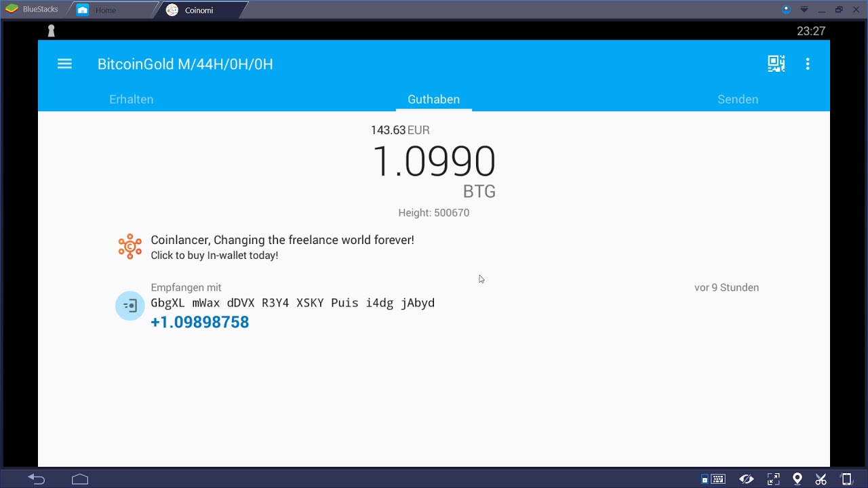Click the BlueStacks account icon in title bar
The height and width of the screenshot is (488, 868).
tap(786, 9)
